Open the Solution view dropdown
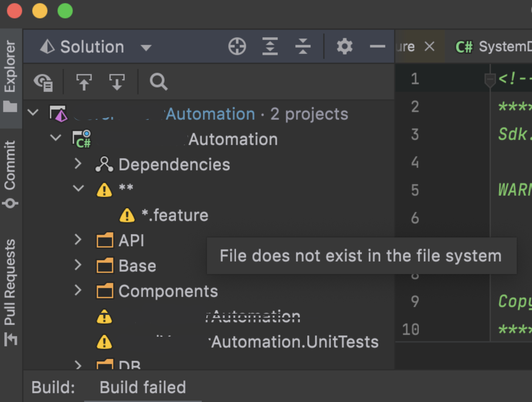Image resolution: width=532 pixels, height=402 pixels. coord(146,48)
